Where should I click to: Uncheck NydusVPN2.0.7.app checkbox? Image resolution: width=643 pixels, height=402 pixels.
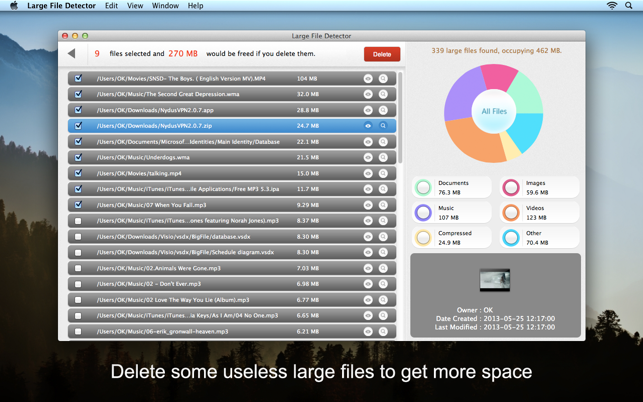[78, 110]
